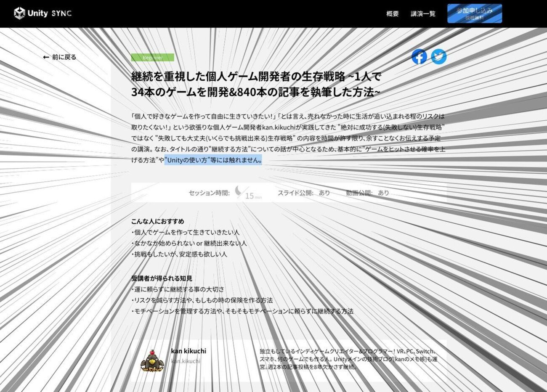Viewport: 547px width, 392px height.
Task: Select the green Beginner level tag
Action: (x=152, y=58)
